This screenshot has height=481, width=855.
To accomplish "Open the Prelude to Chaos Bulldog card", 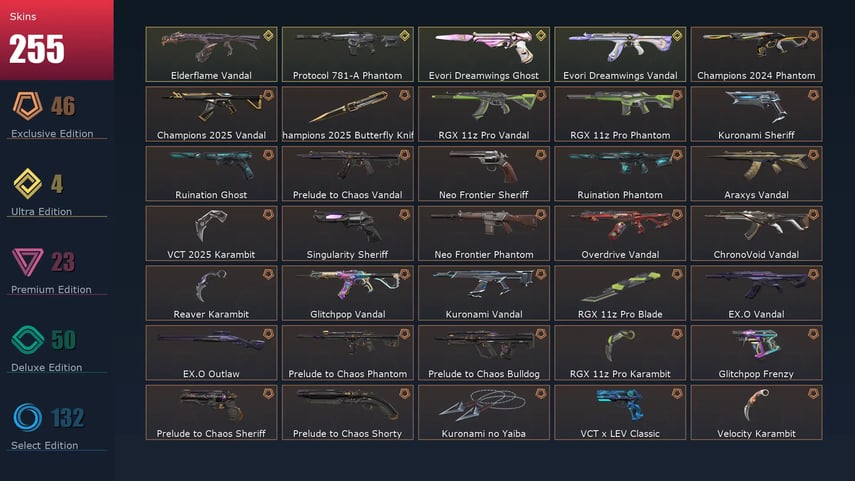I will pyautogui.click(x=484, y=353).
